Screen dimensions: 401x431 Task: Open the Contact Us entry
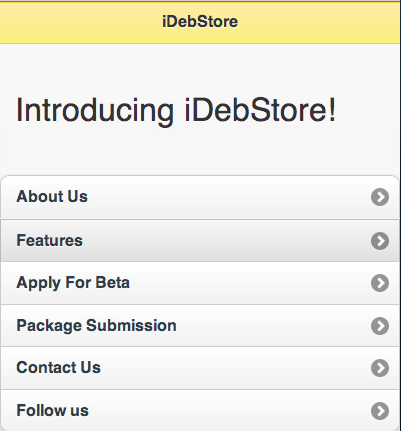(200, 368)
